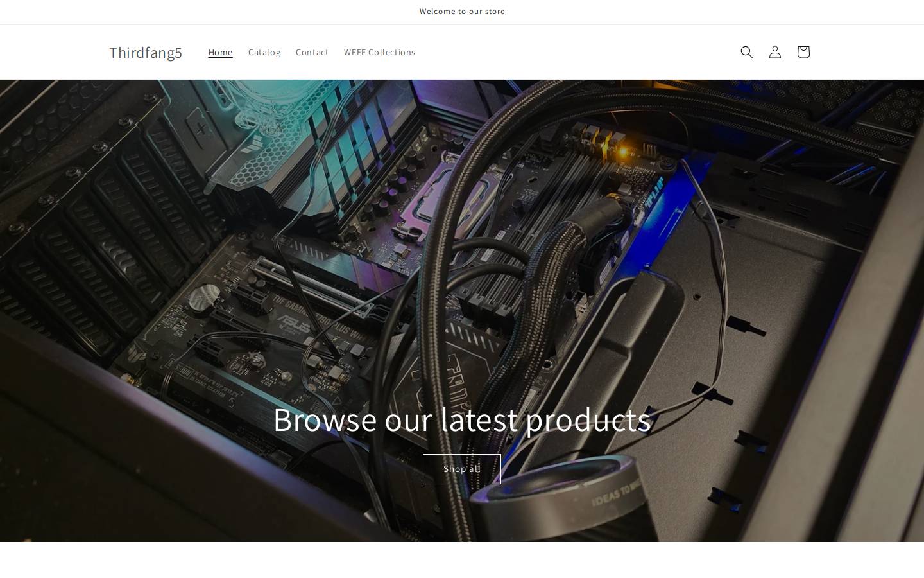The width and height of the screenshot is (924, 578).
Task: Click the 'Welcome to our store' announcement
Action: 462,12
